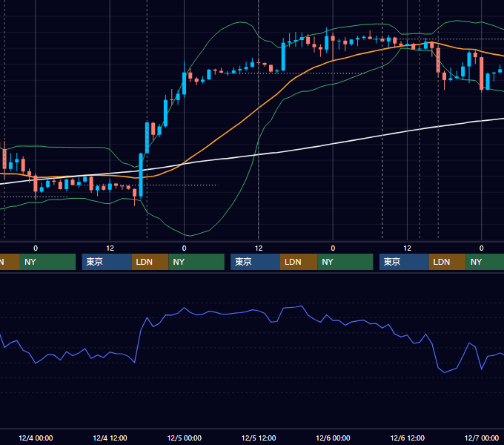Select the third 東京 session block
The width and height of the screenshot is (504, 445).
[404, 262]
